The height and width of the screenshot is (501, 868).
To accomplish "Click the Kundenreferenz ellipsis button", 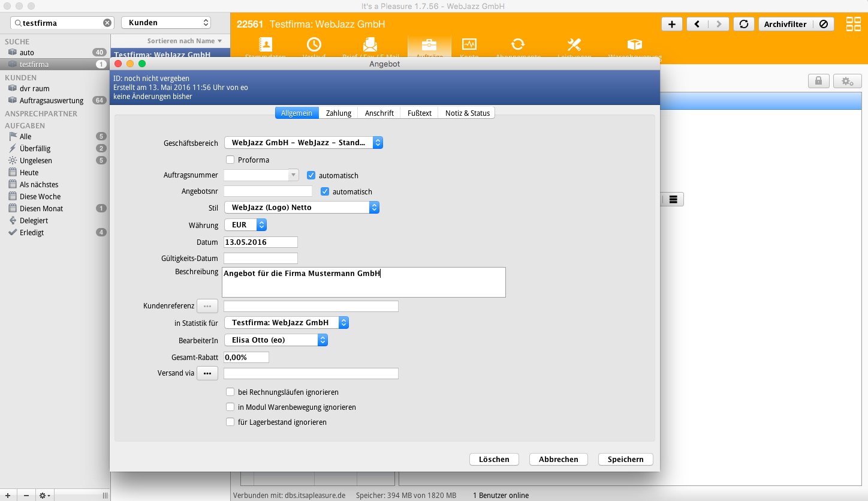I will [x=207, y=306].
